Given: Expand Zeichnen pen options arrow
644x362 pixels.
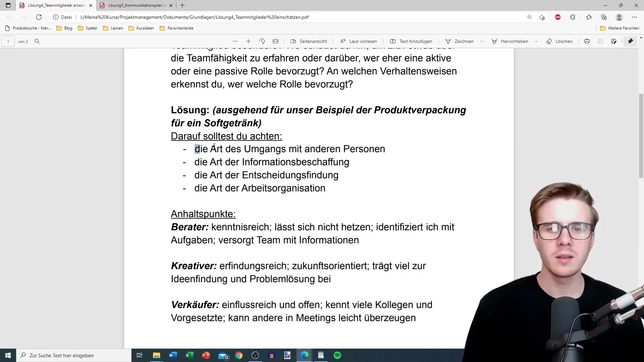Looking at the screenshot, I should (482, 41).
